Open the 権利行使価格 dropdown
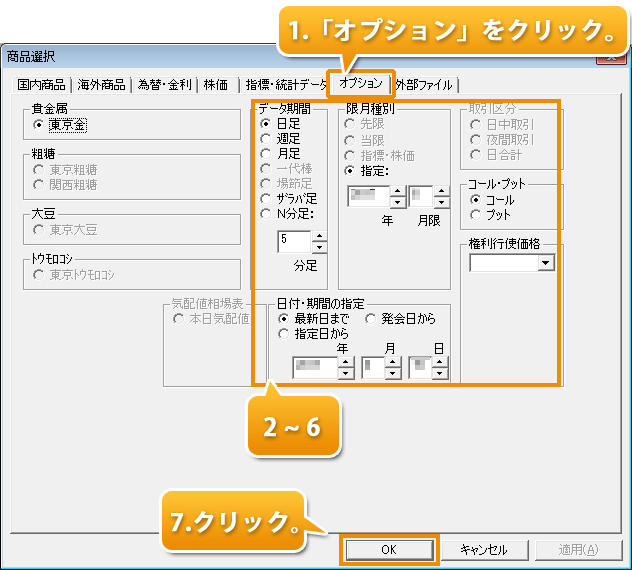Image resolution: width=632 pixels, height=570 pixels. [x=545, y=263]
